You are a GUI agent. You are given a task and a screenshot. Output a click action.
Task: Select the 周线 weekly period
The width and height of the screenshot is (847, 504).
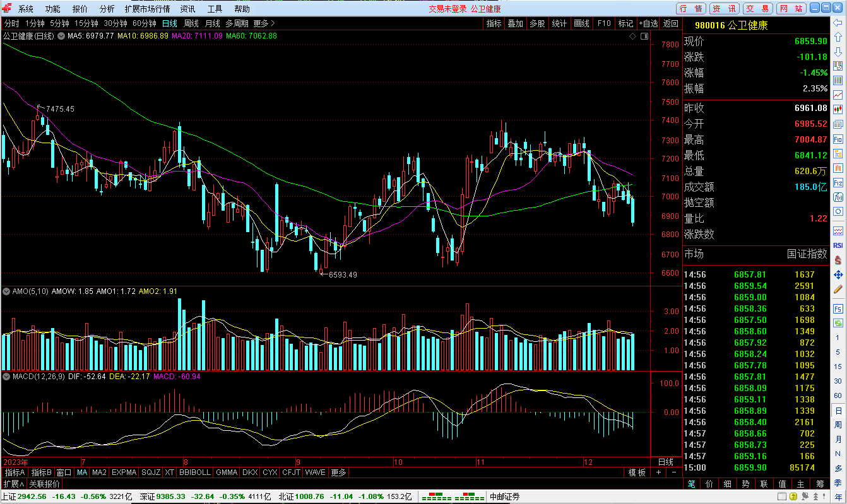(x=191, y=23)
